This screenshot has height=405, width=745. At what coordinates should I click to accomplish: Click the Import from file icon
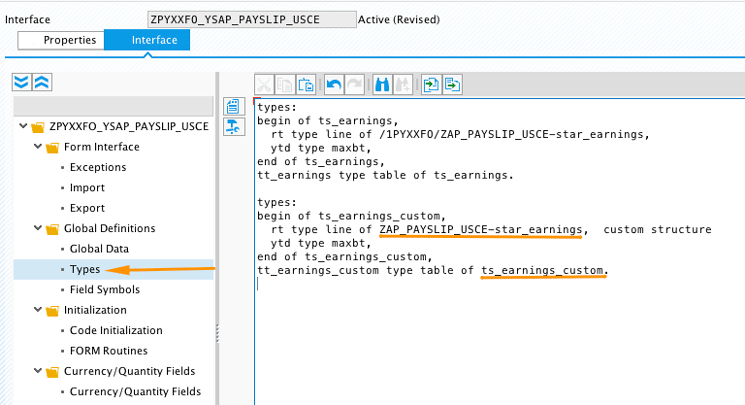431,85
